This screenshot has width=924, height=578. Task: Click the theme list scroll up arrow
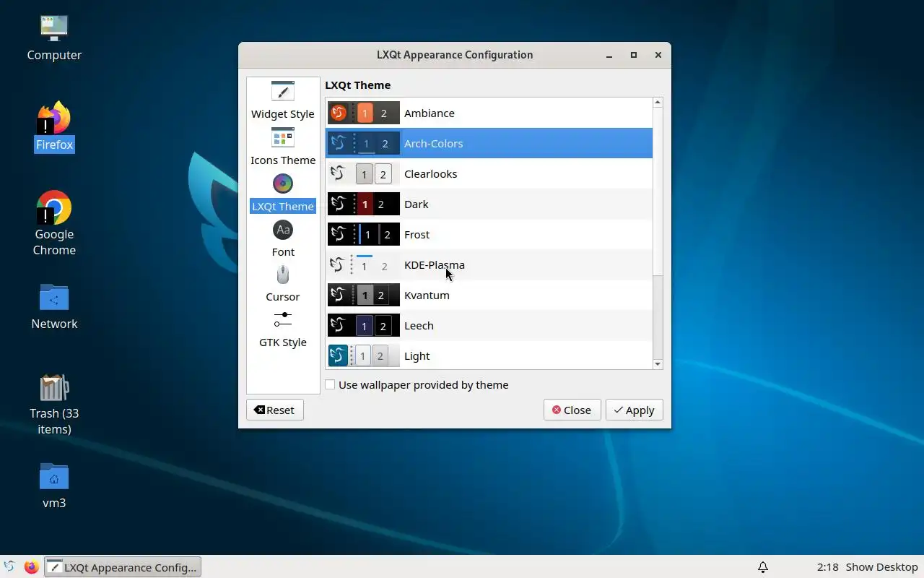coord(658,103)
